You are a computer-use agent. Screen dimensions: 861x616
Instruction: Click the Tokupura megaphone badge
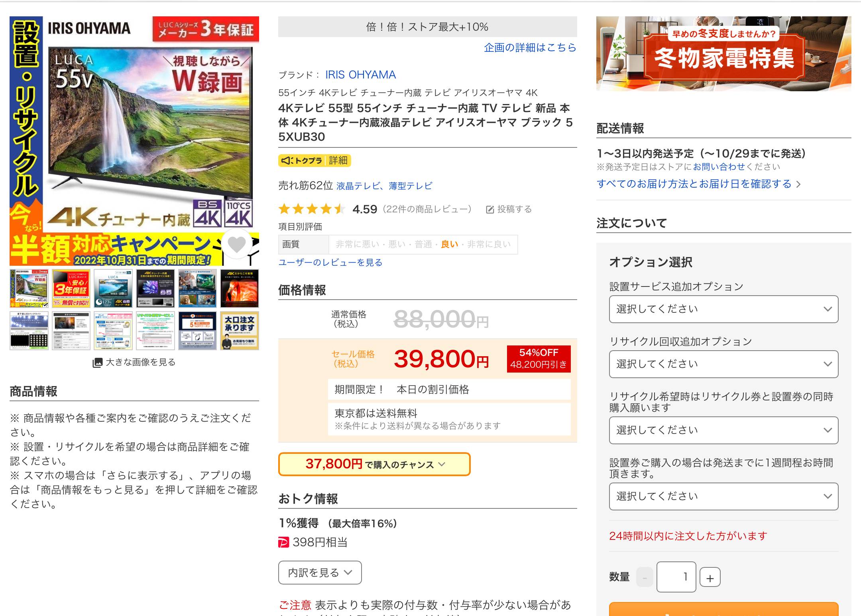click(x=302, y=161)
